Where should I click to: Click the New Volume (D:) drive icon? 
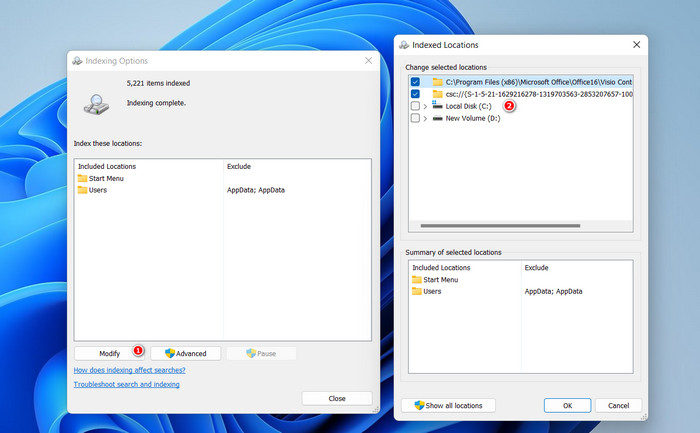(437, 118)
